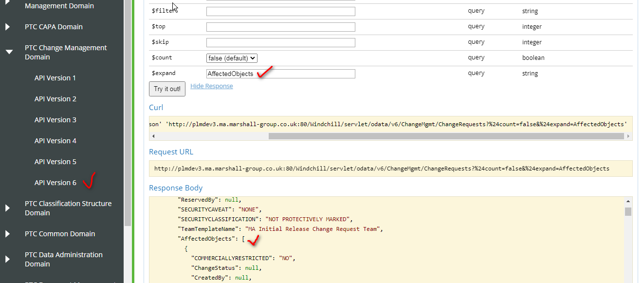The image size is (644, 283).
Task: Collapse PTC Change Management Domain by clicking its label
Action: pyautogui.click(x=66, y=52)
